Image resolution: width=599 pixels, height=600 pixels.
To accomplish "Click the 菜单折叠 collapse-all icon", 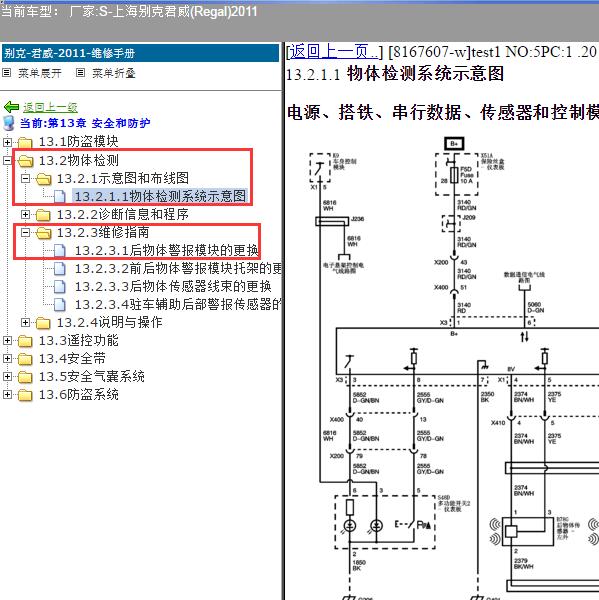I will pos(80,73).
